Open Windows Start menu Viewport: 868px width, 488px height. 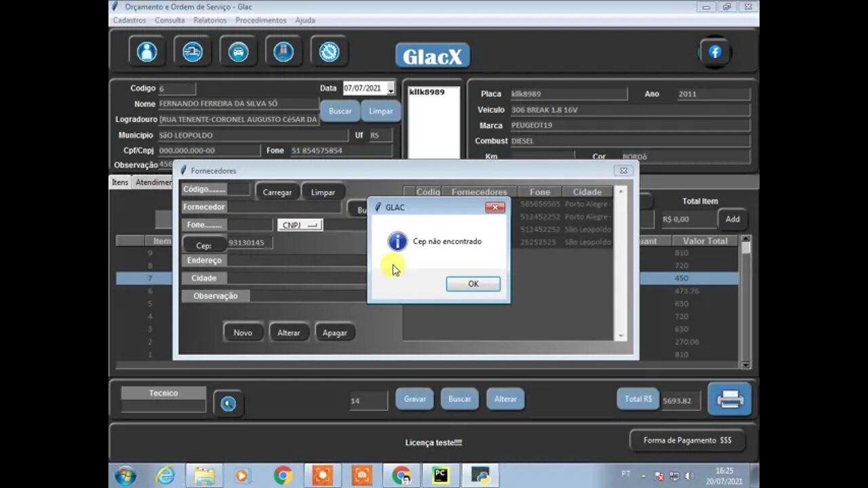pos(125,476)
